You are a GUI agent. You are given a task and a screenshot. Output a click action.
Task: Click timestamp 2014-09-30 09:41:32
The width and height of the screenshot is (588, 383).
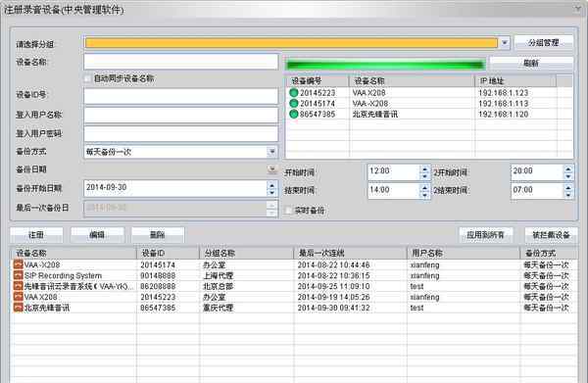[334, 308]
